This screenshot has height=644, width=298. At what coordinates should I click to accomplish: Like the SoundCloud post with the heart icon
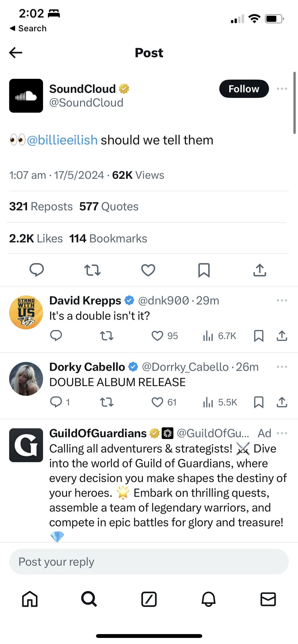click(148, 270)
